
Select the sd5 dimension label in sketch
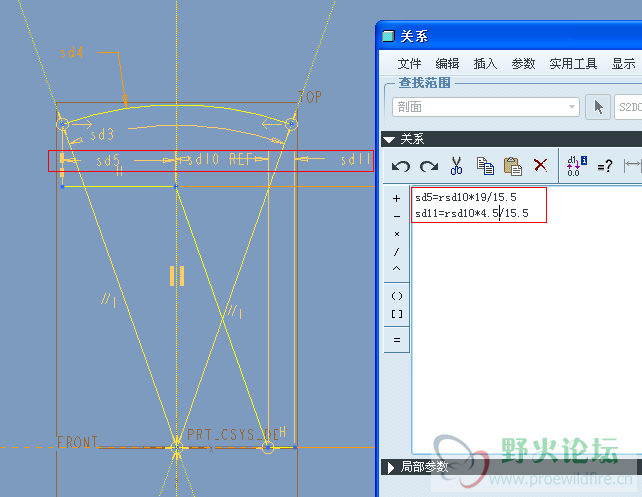(108, 160)
